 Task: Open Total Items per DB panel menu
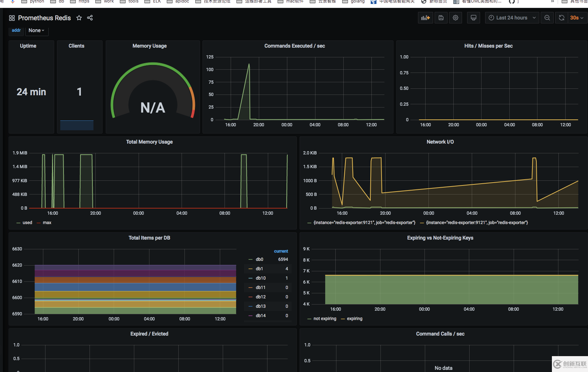click(x=149, y=238)
